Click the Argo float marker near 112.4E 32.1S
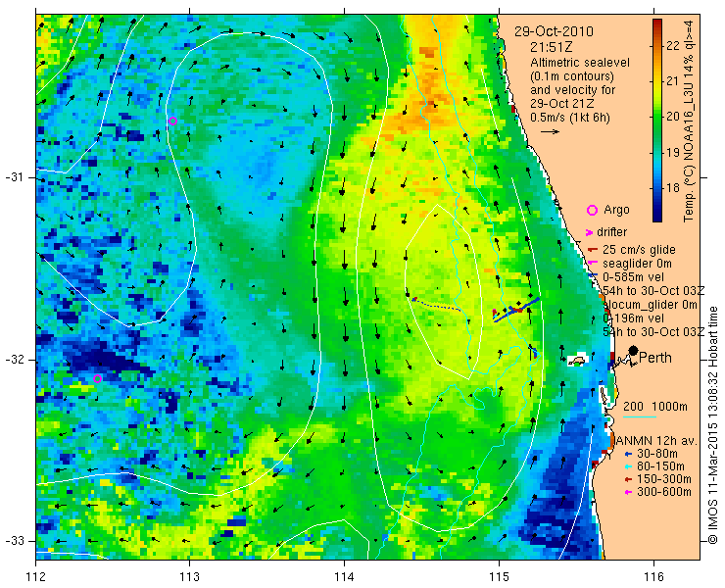Image resolution: width=725 pixels, height=588 pixels. click(97, 379)
